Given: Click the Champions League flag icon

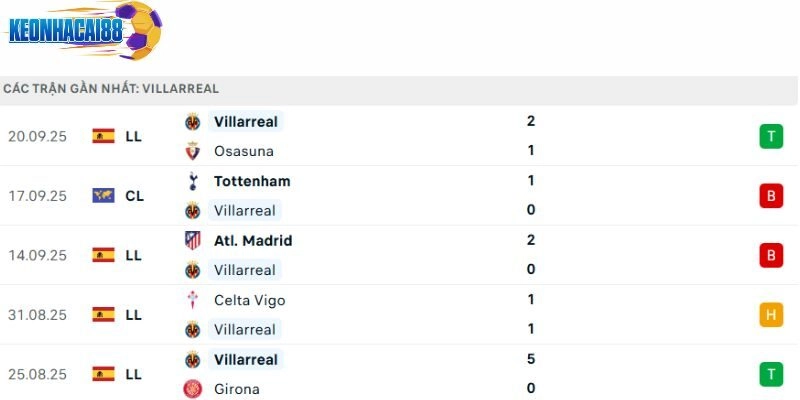Looking at the screenshot, I should [103, 196].
